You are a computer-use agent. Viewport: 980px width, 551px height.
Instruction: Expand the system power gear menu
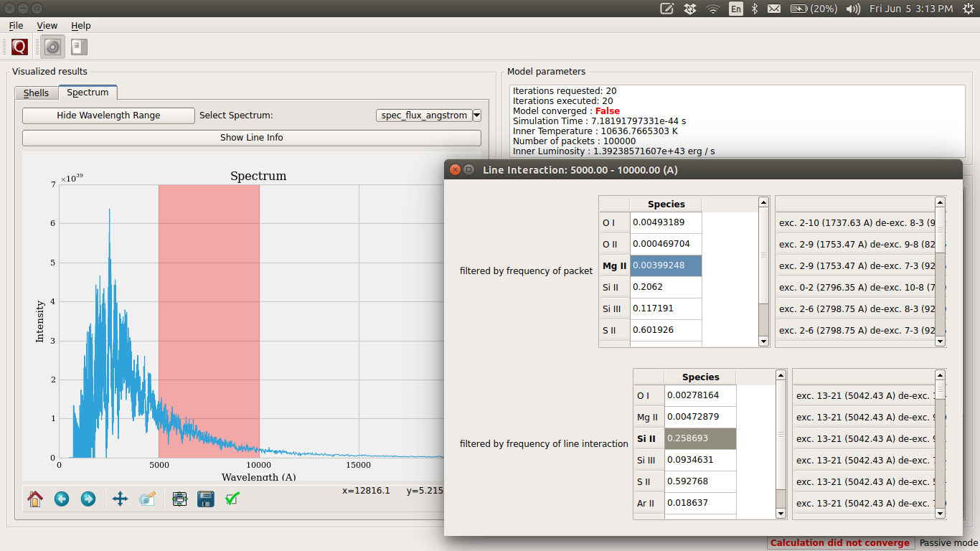[966, 9]
